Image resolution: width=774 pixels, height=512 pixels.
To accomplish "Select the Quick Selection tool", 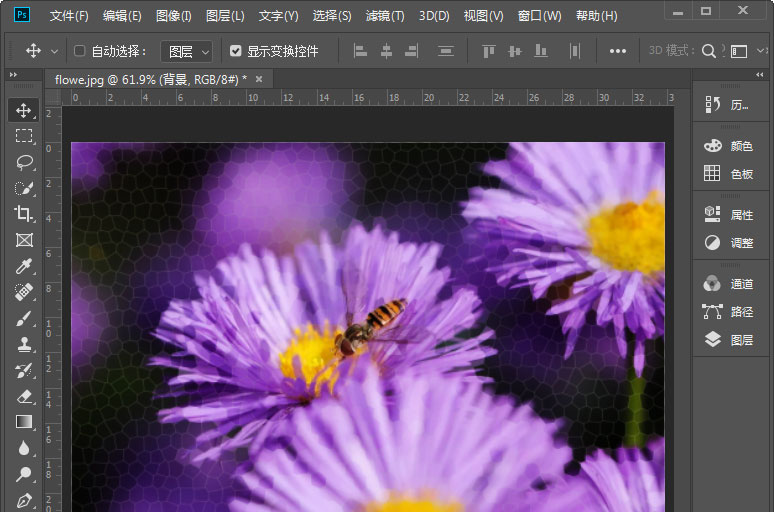I will coord(24,188).
